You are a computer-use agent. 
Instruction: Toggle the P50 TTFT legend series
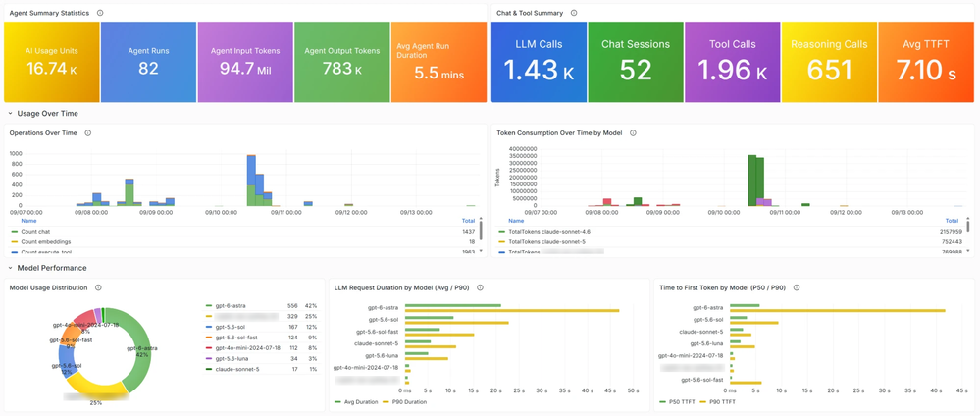684,402
